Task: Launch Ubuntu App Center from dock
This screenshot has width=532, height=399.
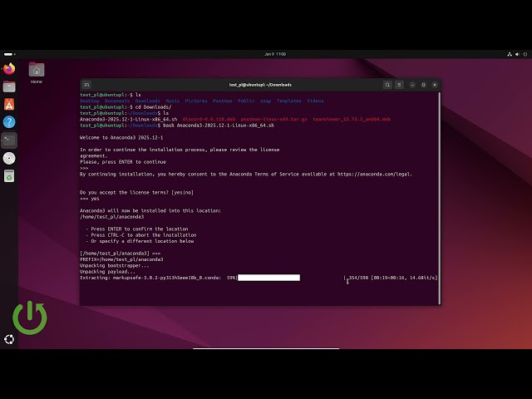Action: tap(9, 105)
